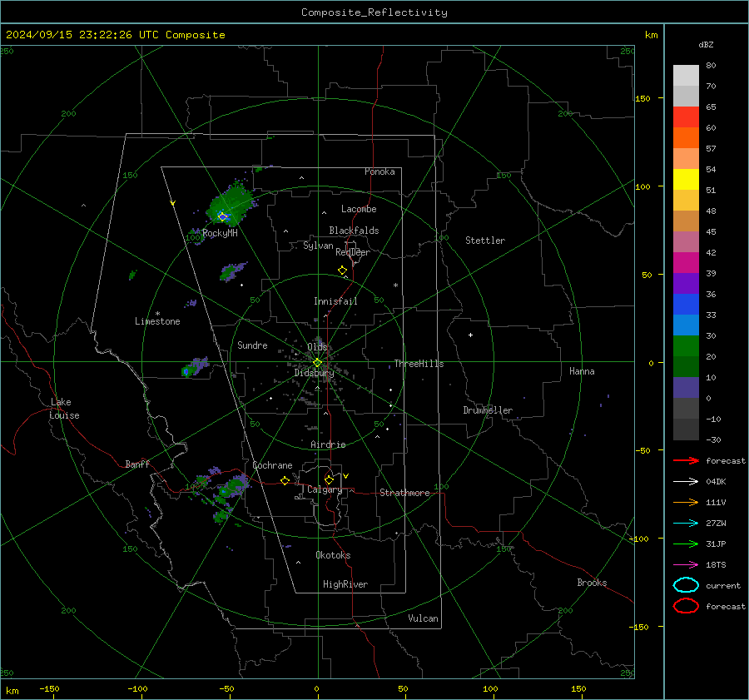
Task: Click the Banff map label
Action: click(137, 464)
